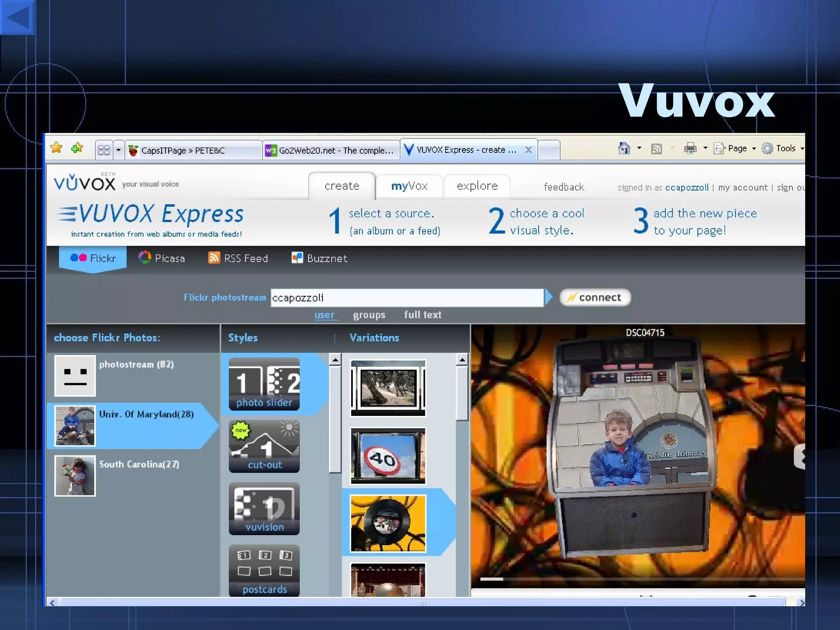Select the full text search mode
This screenshot has width=840, height=630.
pyautogui.click(x=422, y=315)
